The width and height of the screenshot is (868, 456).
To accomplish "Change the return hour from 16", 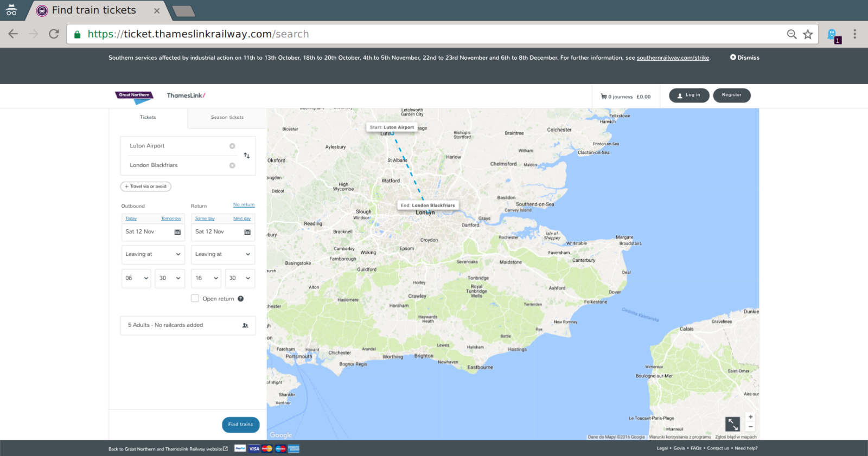I will 206,278.
